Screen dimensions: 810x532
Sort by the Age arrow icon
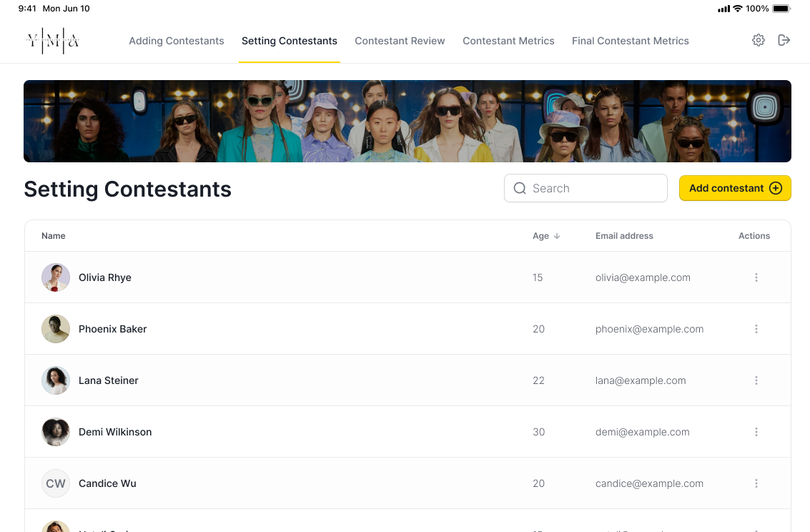click(x=557, y=235)
